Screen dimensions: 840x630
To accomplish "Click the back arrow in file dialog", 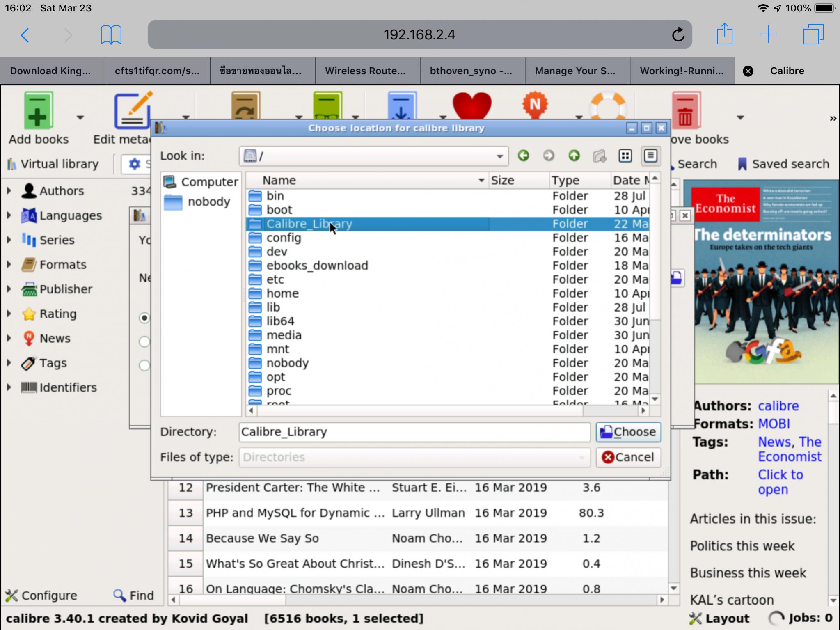I will (x=523, y=156).
